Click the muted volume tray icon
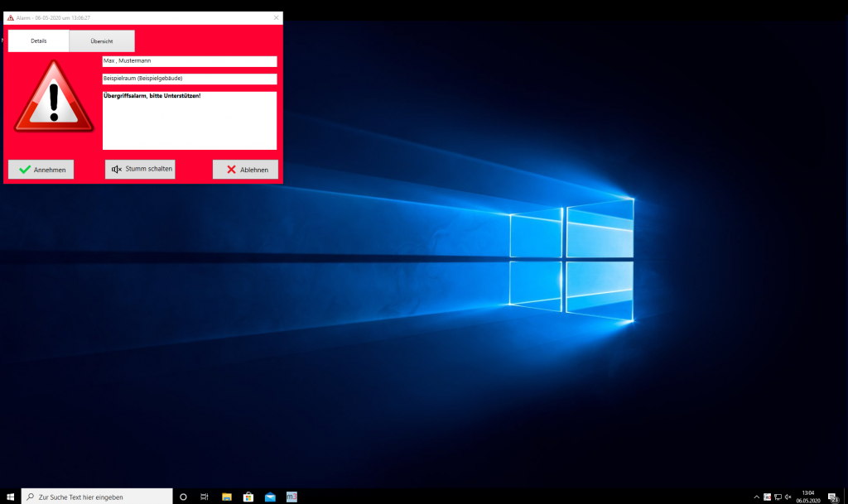Image resolution: width=848 pixels, height=504 pixels. [788, 497]
